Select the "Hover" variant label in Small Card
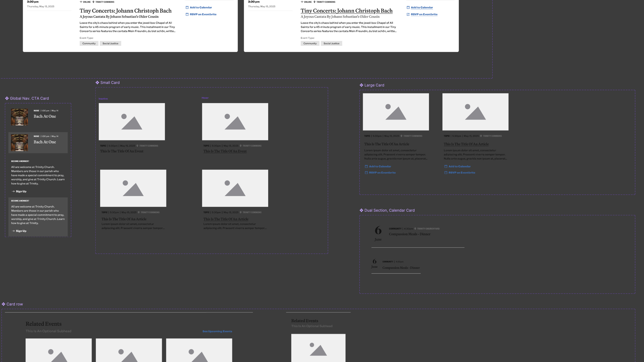The width and height of the screenshot is (644, 362). (x=205, y=98)
